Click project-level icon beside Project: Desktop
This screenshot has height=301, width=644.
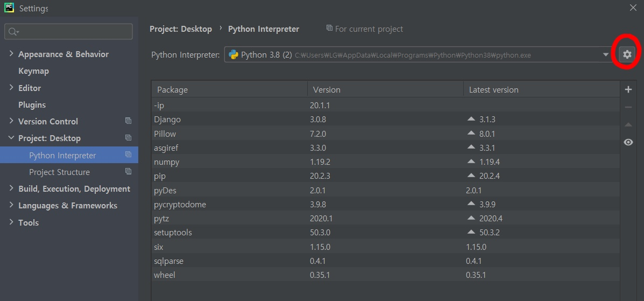(x=128, y=138)
